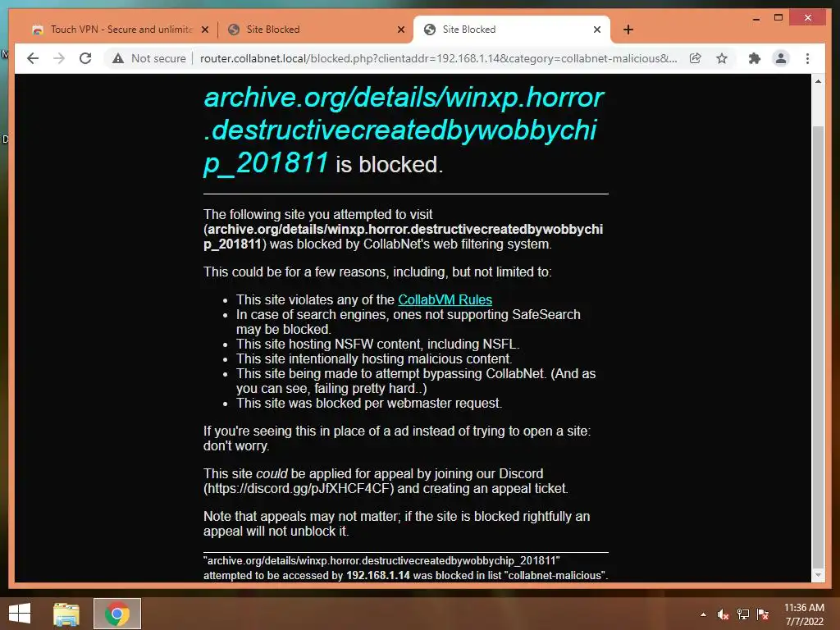Close the active Site Blocked tab
Screen dimensions: 840x630
pyautogui.click(x=597, y=30)
